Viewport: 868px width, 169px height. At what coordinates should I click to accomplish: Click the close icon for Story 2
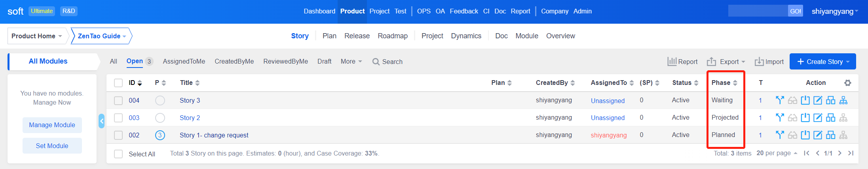point(805,118)
